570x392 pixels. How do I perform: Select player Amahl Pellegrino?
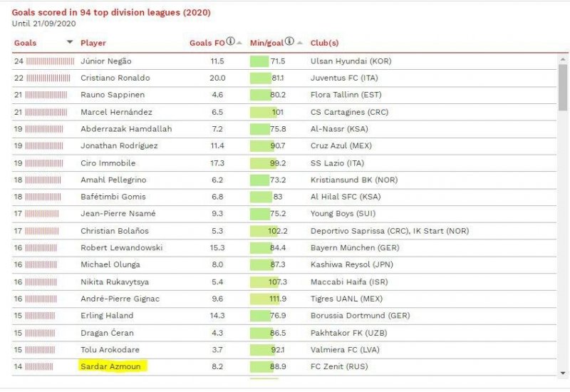pos(113,180)
